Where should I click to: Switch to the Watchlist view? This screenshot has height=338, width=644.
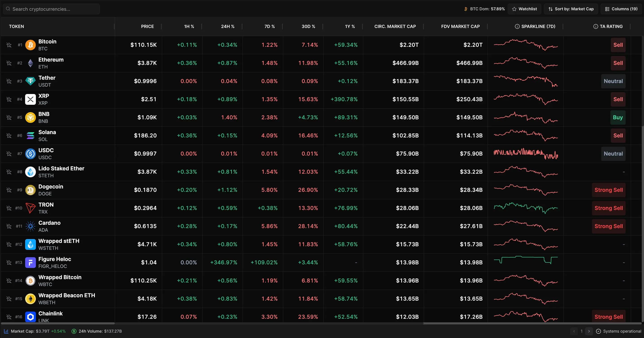pyautogui.click(x=524, y=9)
